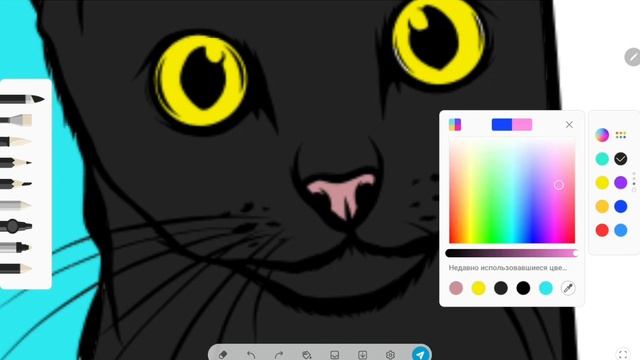Select the purple swatch in side palette

(x=621, y=182)
